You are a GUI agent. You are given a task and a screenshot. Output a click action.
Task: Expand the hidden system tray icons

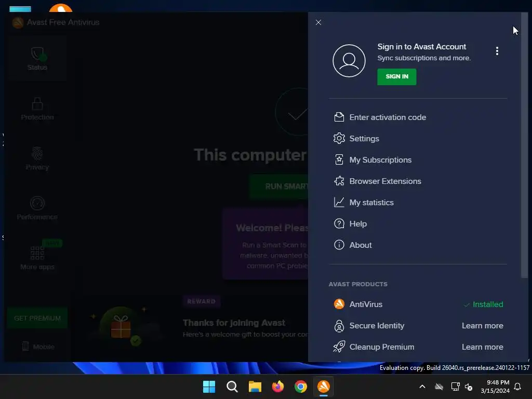(422, 387)
